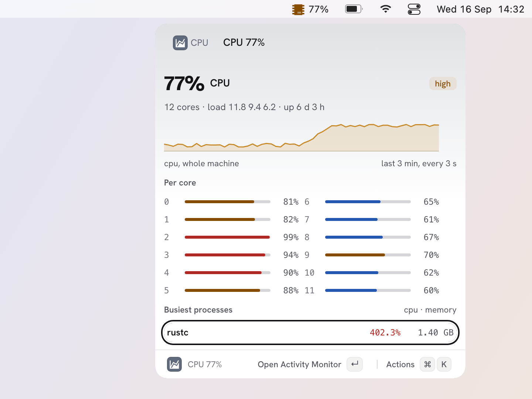Image resolution: width=532 pixels, height=399 pixels.
Task: Click the 'Per core' heading
Action: (x=180, y=183)
